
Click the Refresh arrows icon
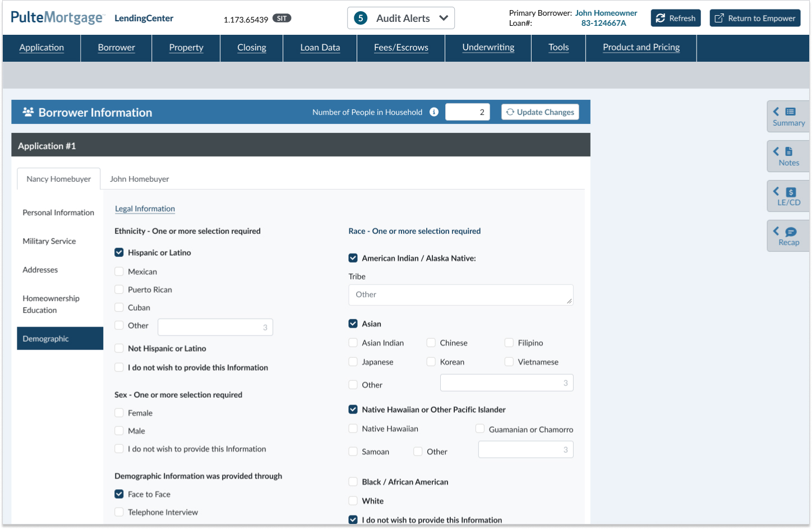point(661,18)
